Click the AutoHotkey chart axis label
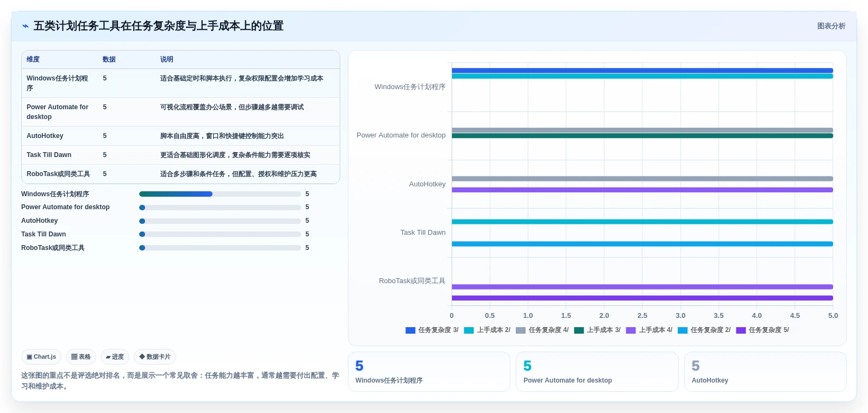The height and width of the screenshot is (413, 868). [x=427, y=184]
